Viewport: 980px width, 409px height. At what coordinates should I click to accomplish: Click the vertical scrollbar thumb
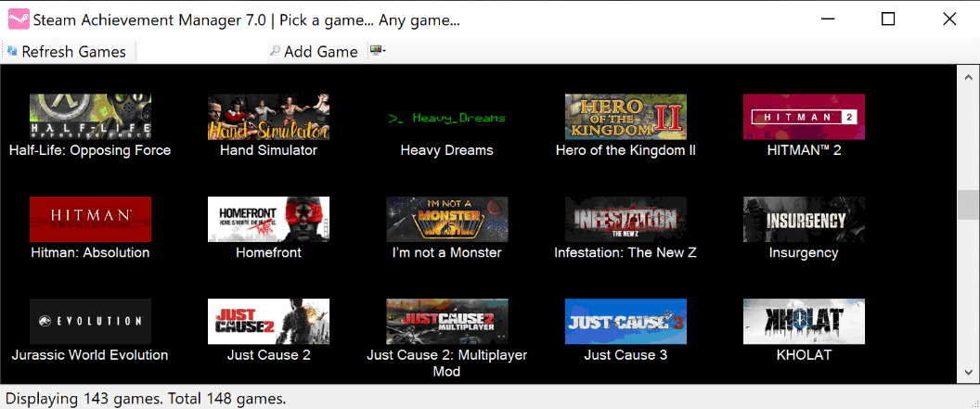coord(969,206)
